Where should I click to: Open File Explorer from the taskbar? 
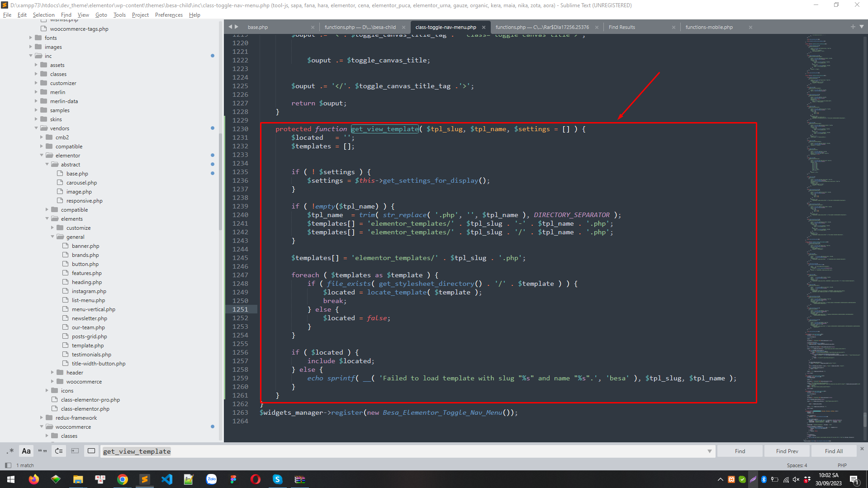coord(78,479)
